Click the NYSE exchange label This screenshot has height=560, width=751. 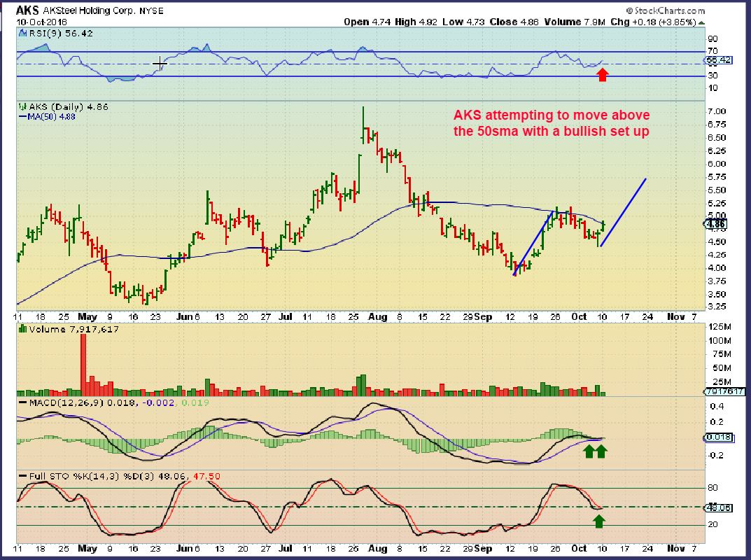[x=152, y=10]
